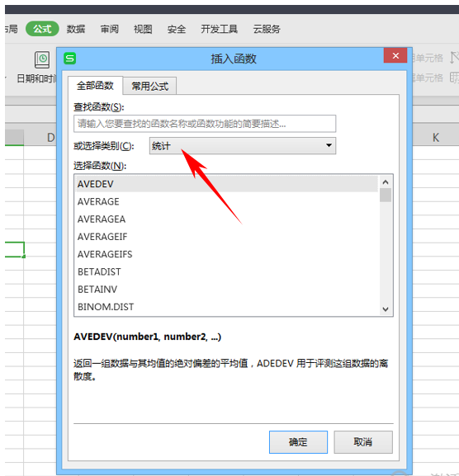Switch to the 常用公式 tab
This screenshot has width=459, height=476.
click(149, 87)
